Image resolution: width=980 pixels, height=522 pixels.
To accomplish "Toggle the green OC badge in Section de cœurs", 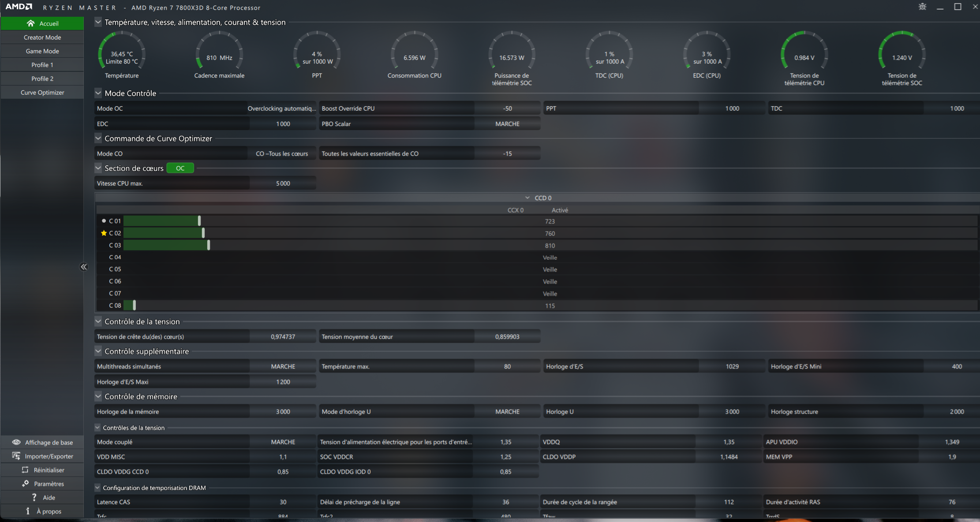I will click(180, 168).
